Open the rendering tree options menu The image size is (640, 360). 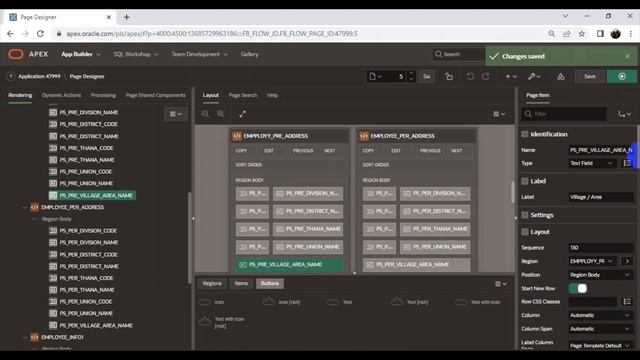176,114
